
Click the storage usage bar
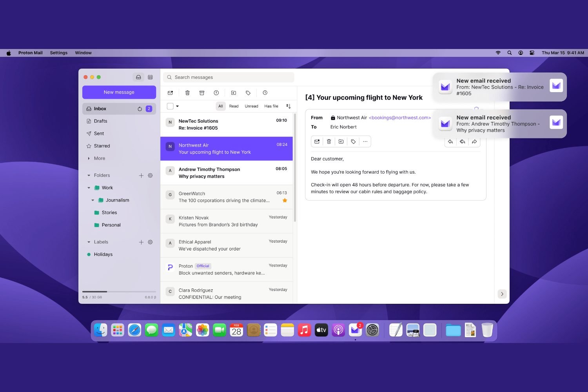tap(119, 292)
